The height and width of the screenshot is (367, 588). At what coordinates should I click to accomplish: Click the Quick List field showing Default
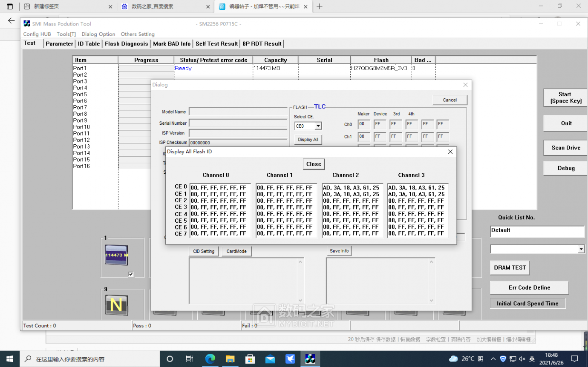tap(537, 232)
